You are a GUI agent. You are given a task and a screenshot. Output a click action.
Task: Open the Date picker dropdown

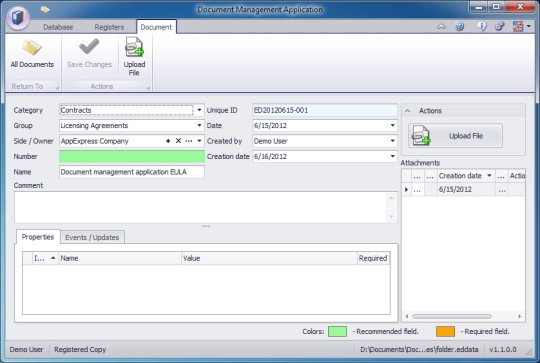pos(392,125)
